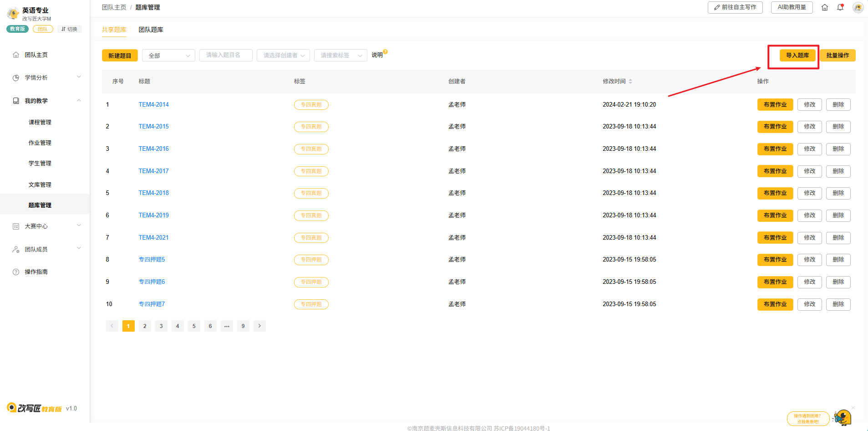
Task: Open the 请选择创建者 dropdown
Action: click(x=283, y=56)
